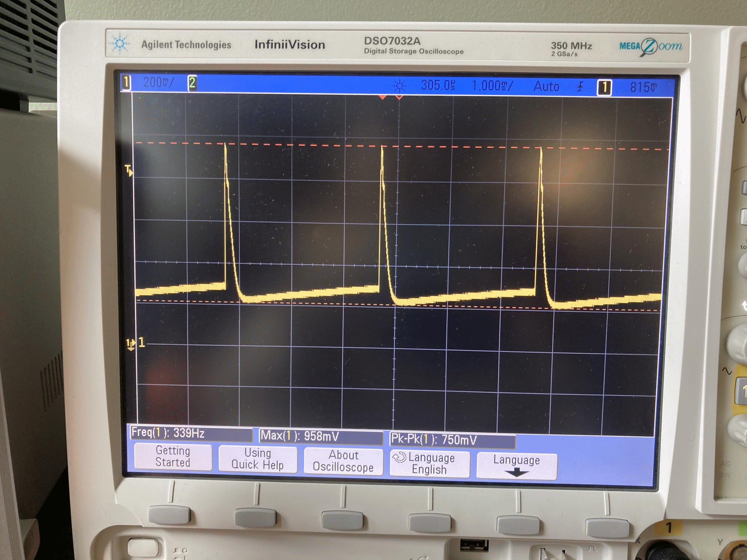Click the Pk-Pk(1): 750mV measurement
Screen dimensions: 747x560
(x=453, y=440)
